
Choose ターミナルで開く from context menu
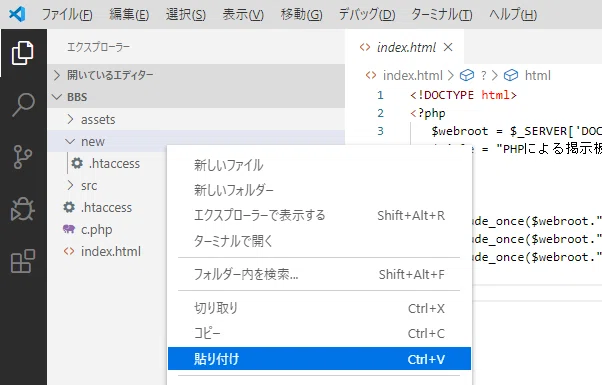[x=319, y=241]
